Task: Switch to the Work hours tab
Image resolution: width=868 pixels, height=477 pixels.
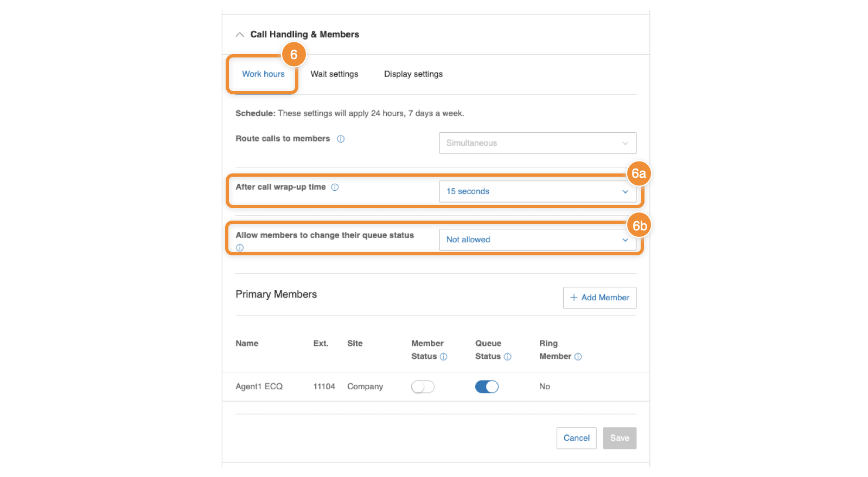Action: tap(263, 74)
